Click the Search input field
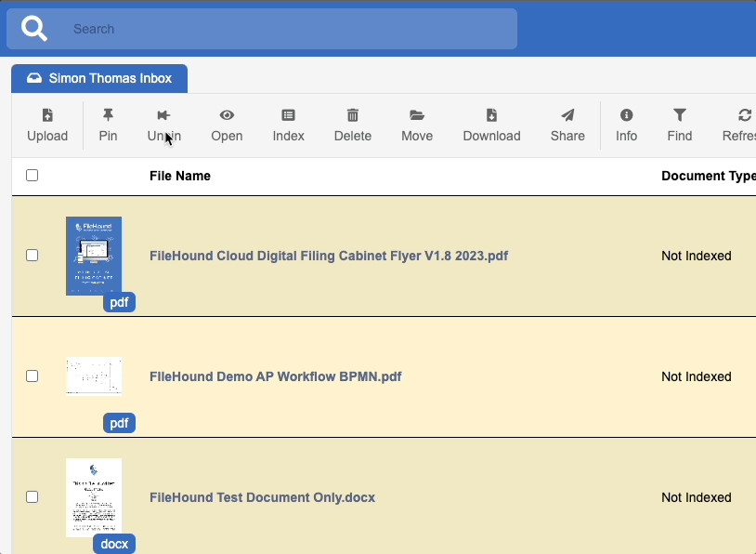Viewport: 756px width, 554px height. click(x=262, y=29)
